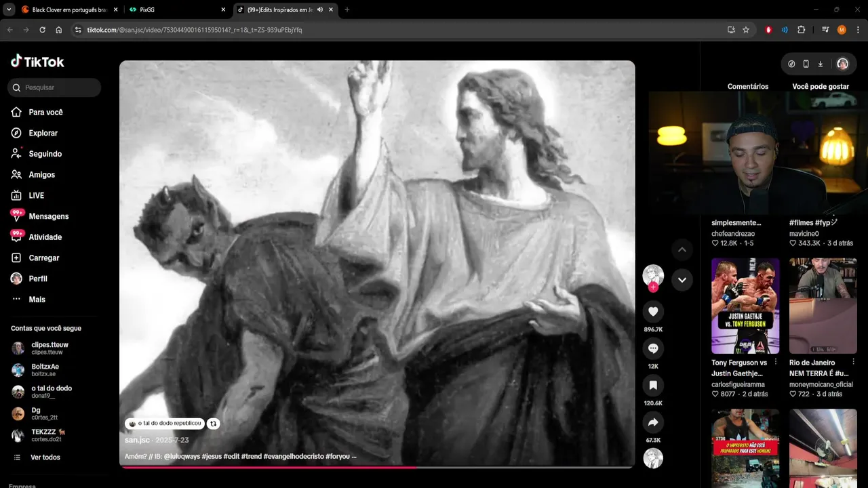This screenshot has width=868, height=488.
Task: Open the Extensions puzzle icon
Action: click(801, 30)
